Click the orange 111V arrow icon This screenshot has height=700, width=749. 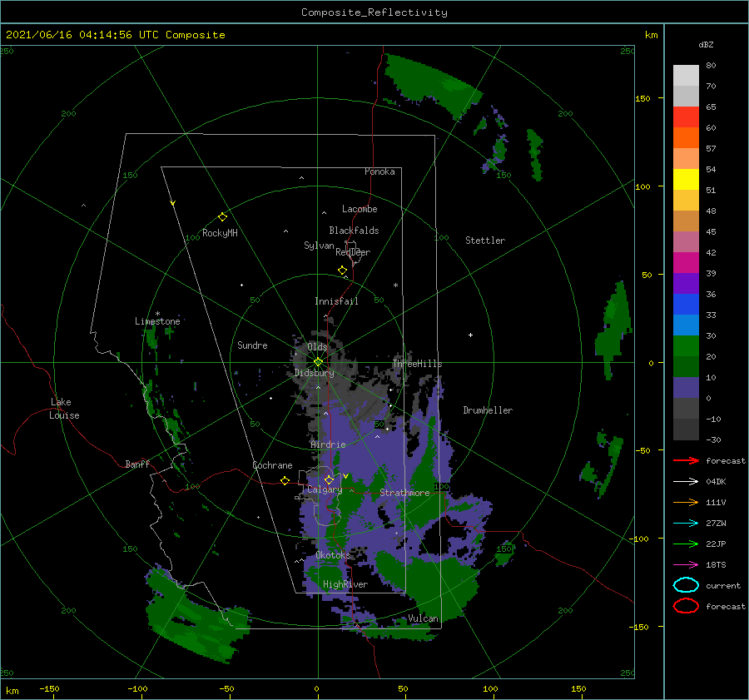coord(686,502)
